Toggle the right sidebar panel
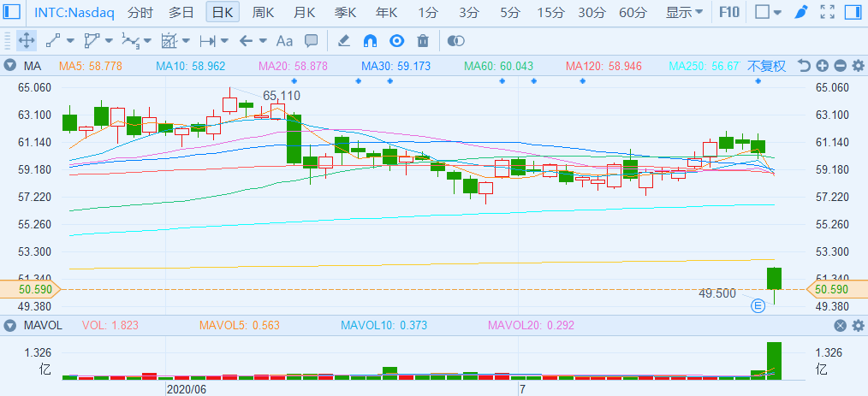The image size is (868, 396). (x=853, y=12)
